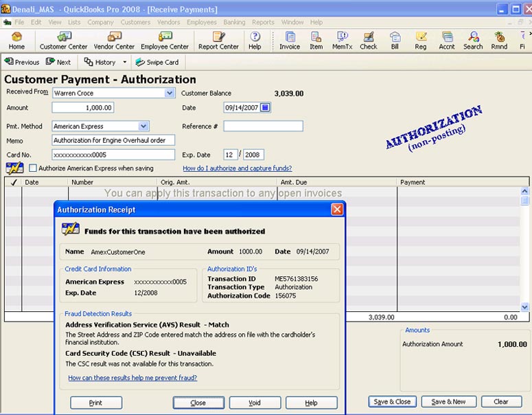Open the File menu

pos(19,22)
